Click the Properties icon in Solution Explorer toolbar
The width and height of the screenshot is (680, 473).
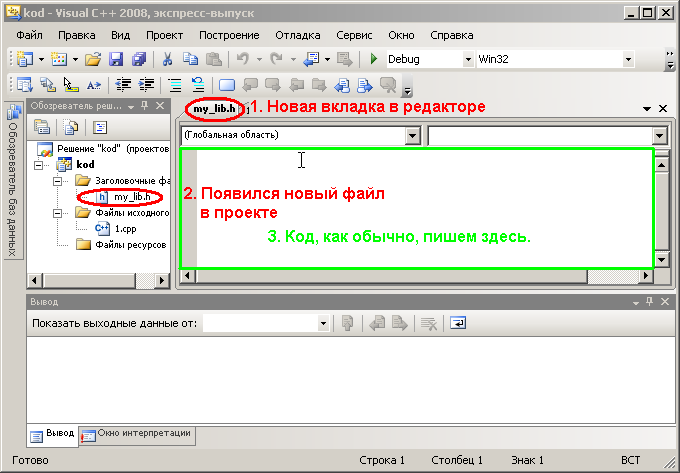[42, 127]
